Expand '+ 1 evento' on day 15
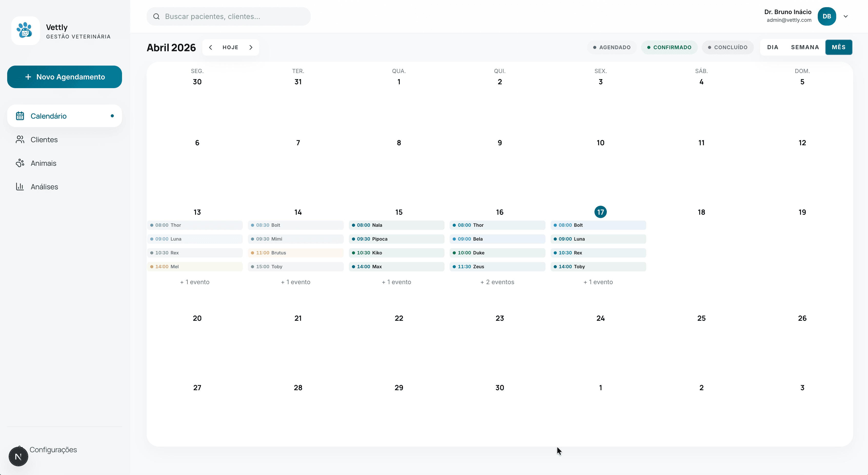Screen dimensions: 868x475 click(396, 282)
